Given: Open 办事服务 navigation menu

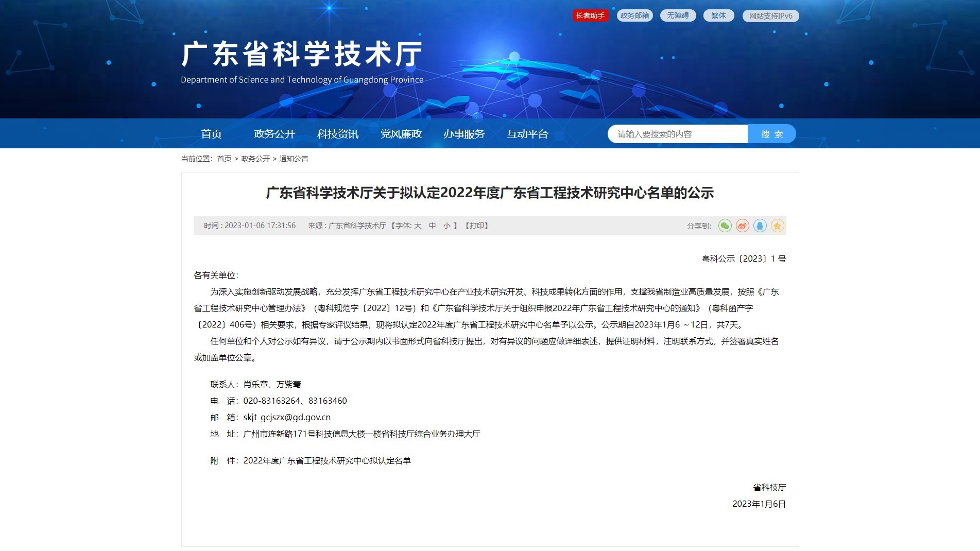Looking at the screenshot, I should pos(464,134).
